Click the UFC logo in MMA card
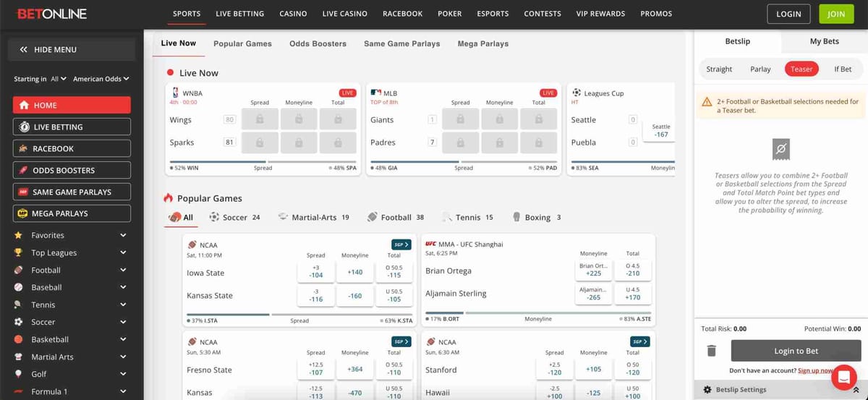868x400 pixels. (x=431, y=244)
